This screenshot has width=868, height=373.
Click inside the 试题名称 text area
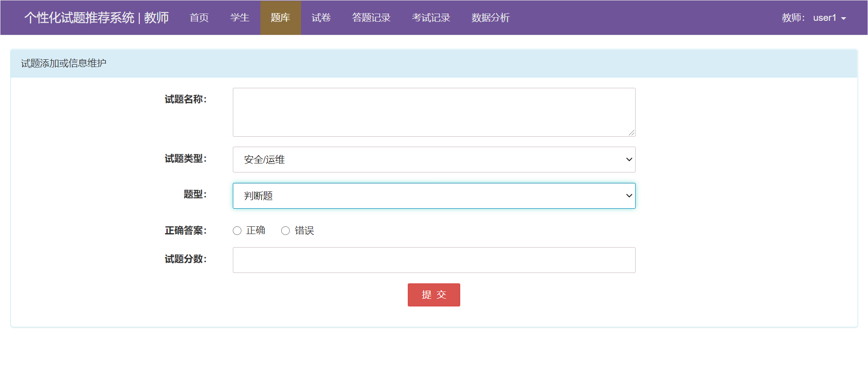434,112
